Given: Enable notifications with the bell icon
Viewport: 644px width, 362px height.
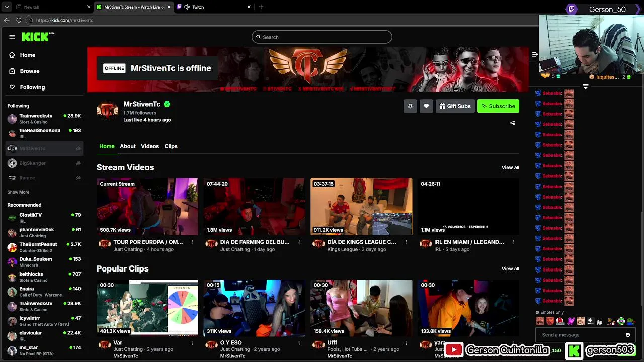Looking at the screenshot, I should 410,106.
